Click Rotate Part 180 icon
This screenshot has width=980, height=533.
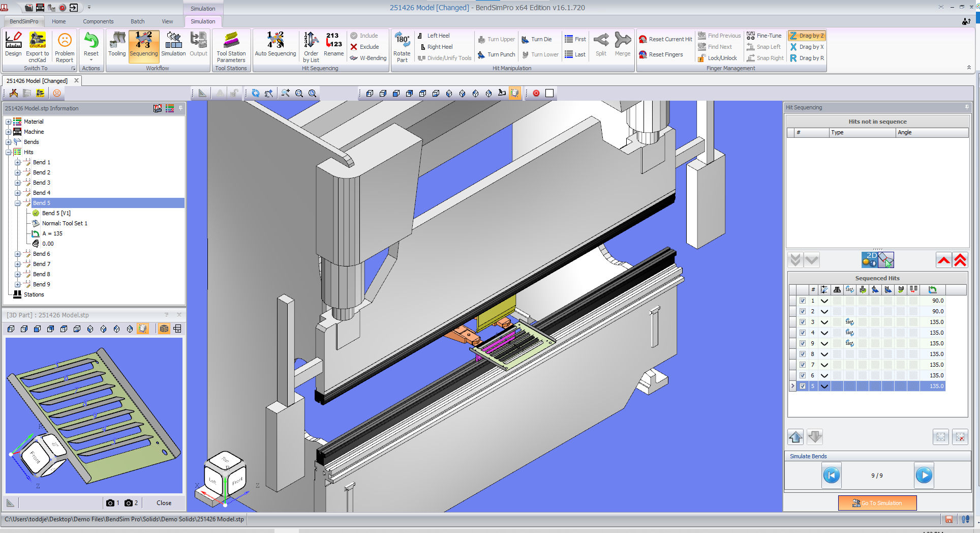point(402,46)
